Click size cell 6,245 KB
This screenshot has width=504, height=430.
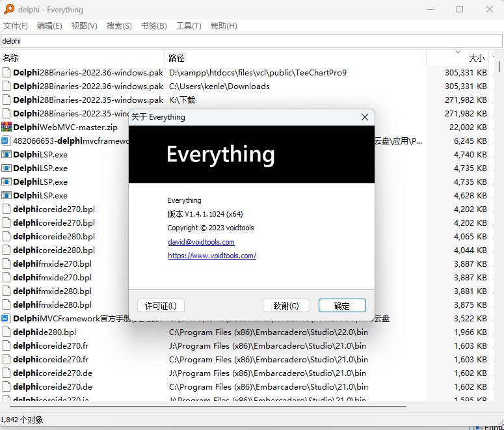point(470,141)
